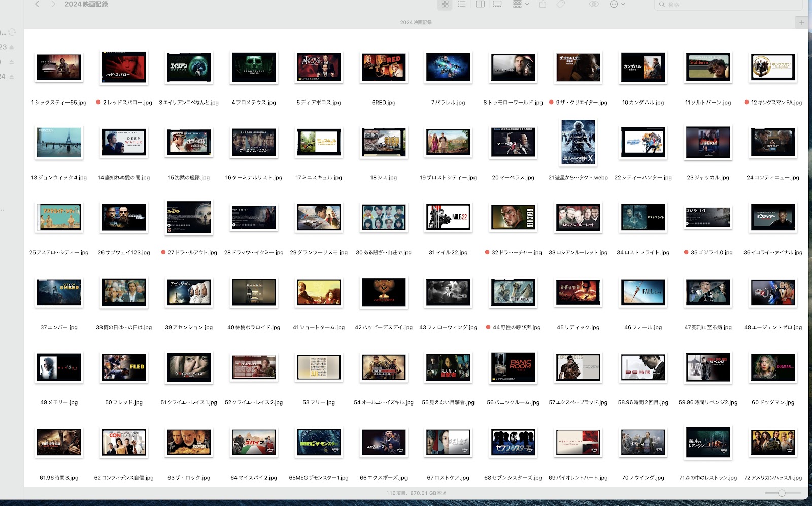The image size is (812, 506).
Task: Switch Finder to icon view
Action: [445, 4]
